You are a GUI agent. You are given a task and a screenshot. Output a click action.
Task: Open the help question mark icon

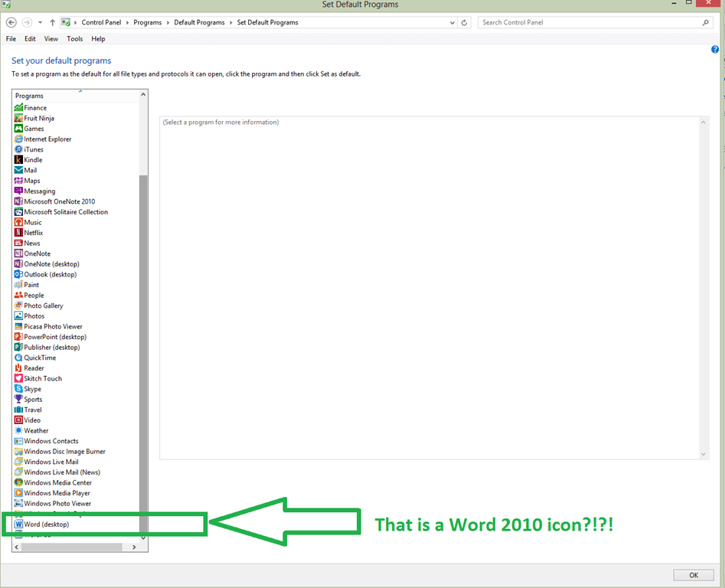pos(715,50)
